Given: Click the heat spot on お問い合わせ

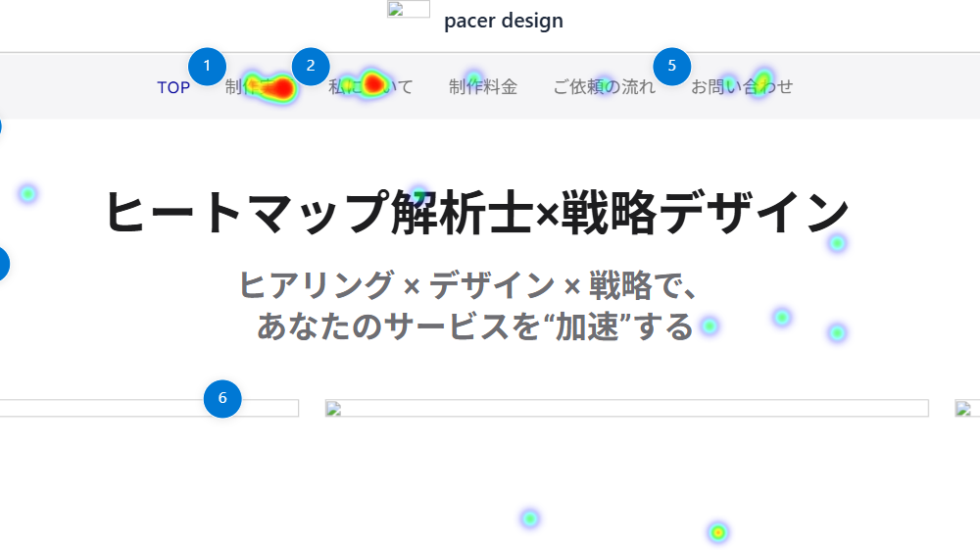Looking at the screenshot, I should click(762, 80).
